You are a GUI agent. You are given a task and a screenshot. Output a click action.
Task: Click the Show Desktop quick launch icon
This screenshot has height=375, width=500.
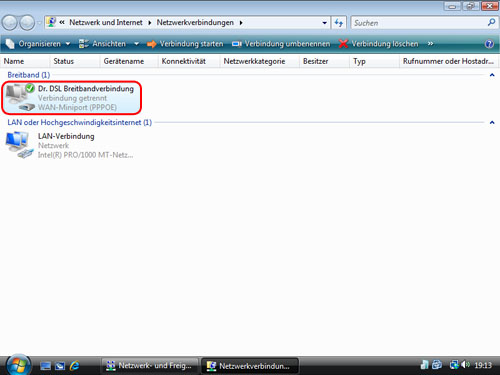click(46, 366)
